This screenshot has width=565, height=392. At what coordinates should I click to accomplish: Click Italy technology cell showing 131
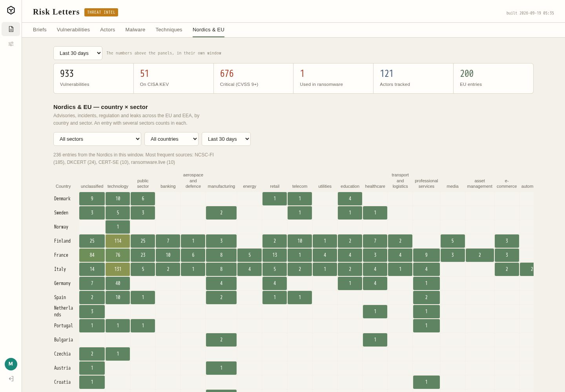click(x=118, y=269)
